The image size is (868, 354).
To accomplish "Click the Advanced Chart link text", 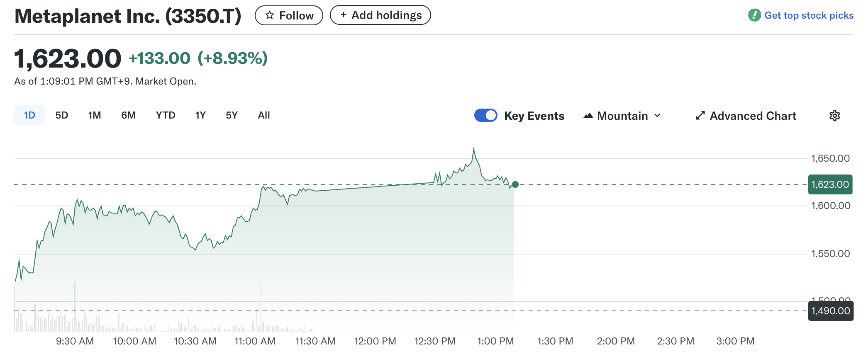I will tap(753, 116).
